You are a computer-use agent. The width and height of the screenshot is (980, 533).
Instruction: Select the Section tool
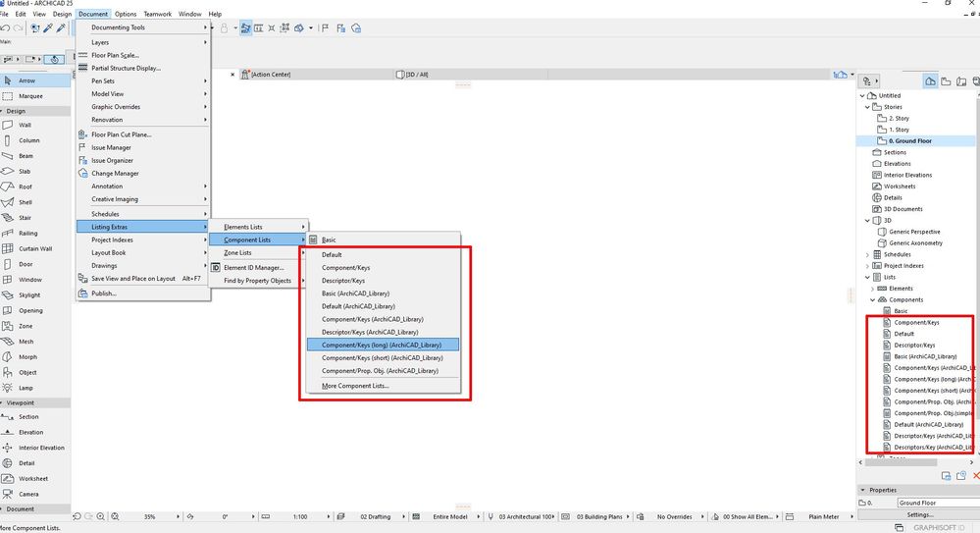pos(35,416)
